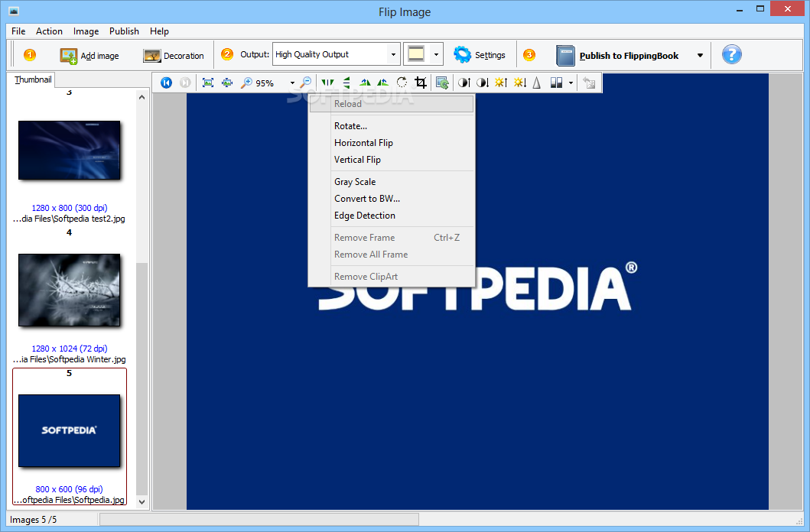Open the Decoration button
This screenshot has width=810, height=532.
[x=173, y=55]
